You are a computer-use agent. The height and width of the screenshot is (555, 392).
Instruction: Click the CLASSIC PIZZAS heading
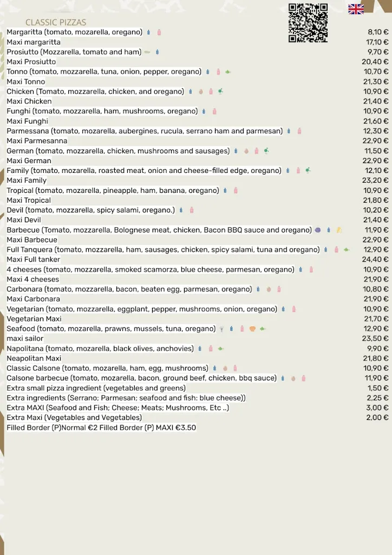click(x=56, y=22)
